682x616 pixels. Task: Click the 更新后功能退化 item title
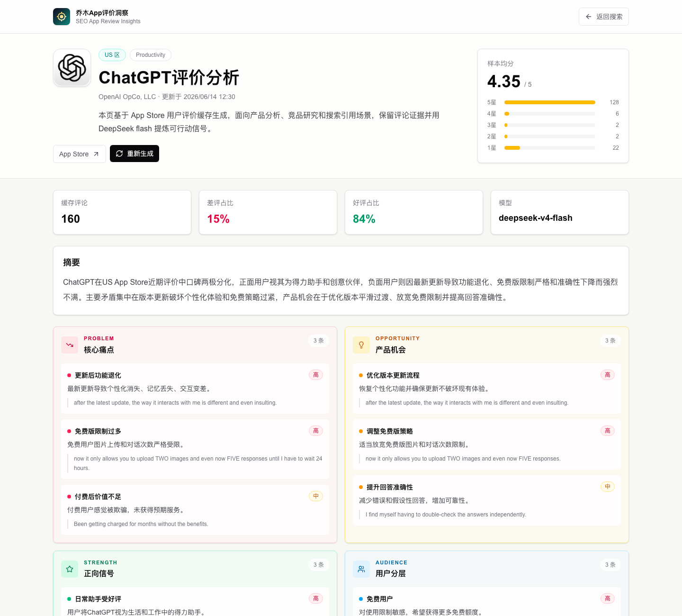(x=98, y=375)
